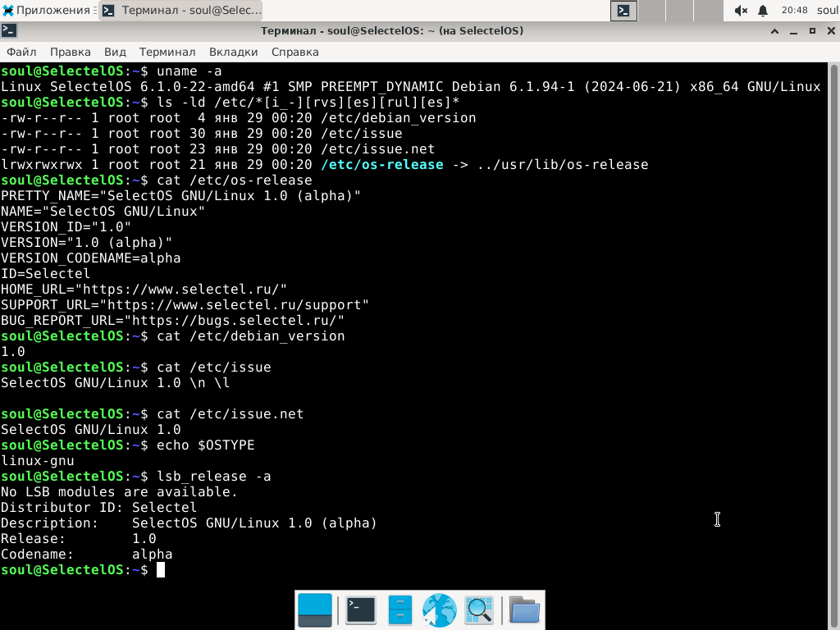Select the Терминал taskbar window button

click(x=182, y=10)
